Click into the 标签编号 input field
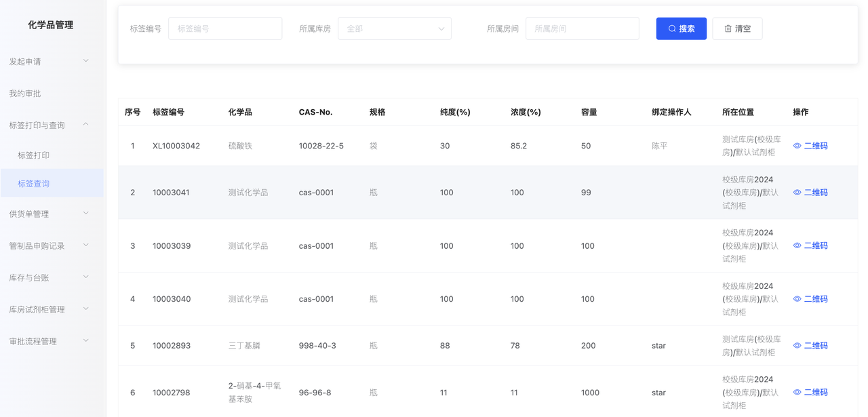 click(x=225, y=28)
